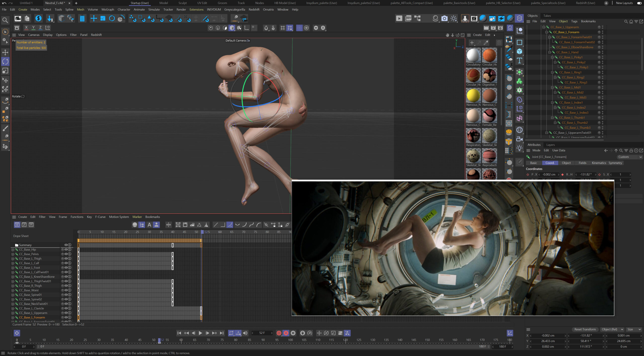Enable the X axis lock icon
The image size is (644, 356).
[26, 28]
